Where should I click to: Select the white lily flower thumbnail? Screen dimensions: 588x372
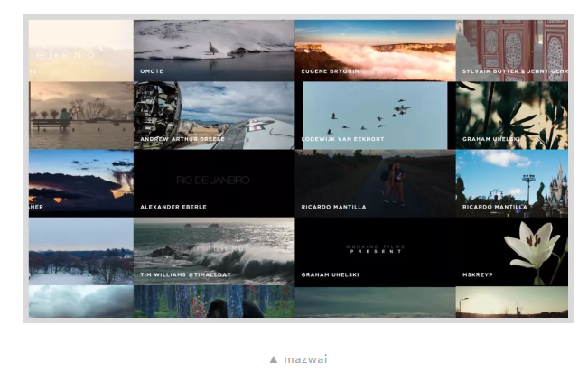pos(512,249)
